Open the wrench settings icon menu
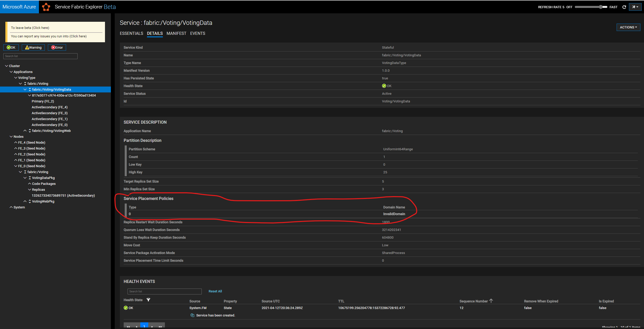Image resolution: width=644 pixels, height=329 pixels. pyautogui.click(x=635, y=7)
